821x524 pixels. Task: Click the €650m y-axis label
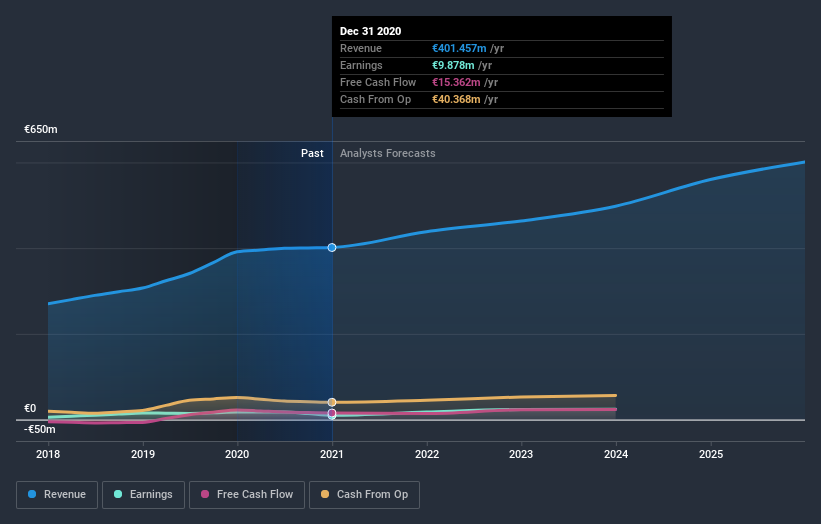(41, 129)
